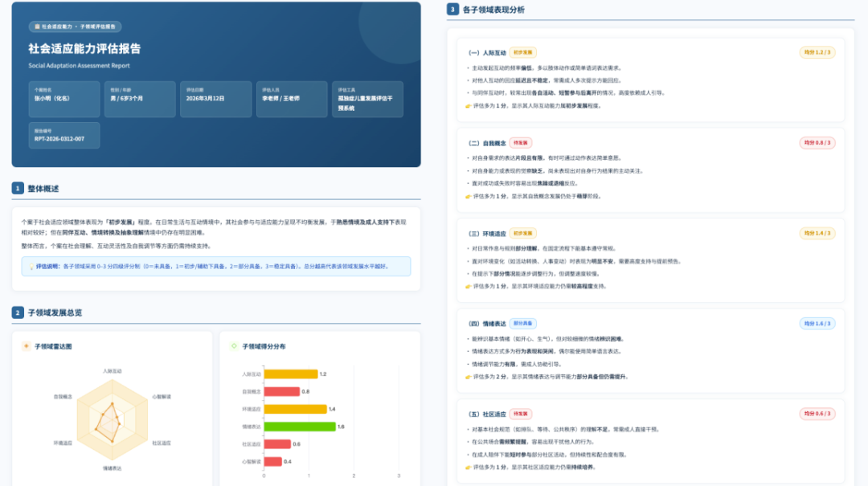
Task: Click the 评估人员 李老师 / 王老师 info card
Action: (292, 99)
